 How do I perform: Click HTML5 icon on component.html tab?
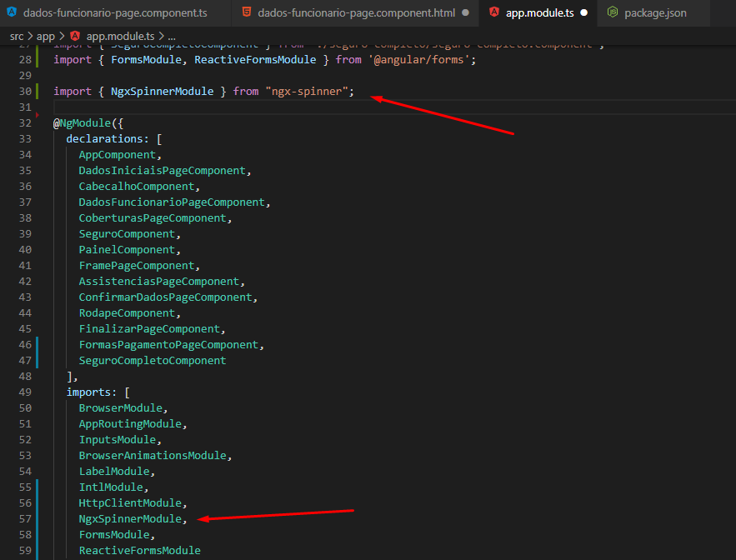tap(247, 12)
